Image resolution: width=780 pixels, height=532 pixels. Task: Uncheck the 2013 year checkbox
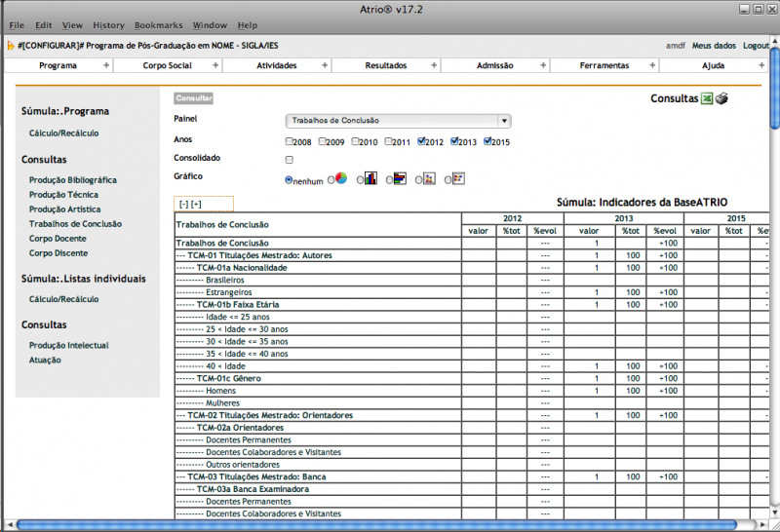tap(455, 142)
